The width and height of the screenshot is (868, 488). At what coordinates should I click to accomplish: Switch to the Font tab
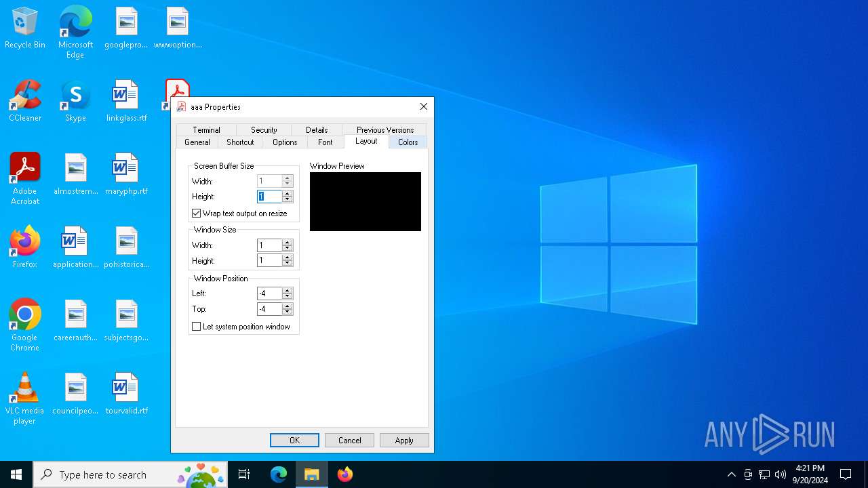[325, 142]
